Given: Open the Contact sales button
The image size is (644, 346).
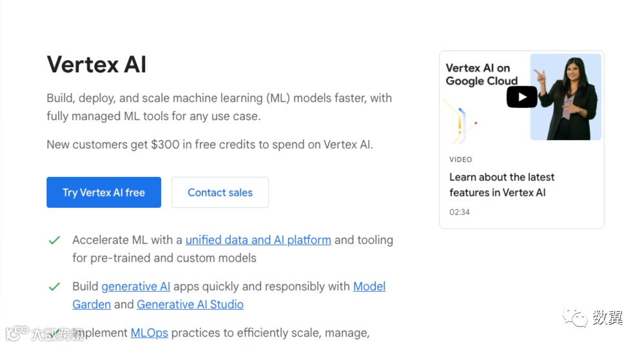Looking at the screenshot, I should [220, 192].
